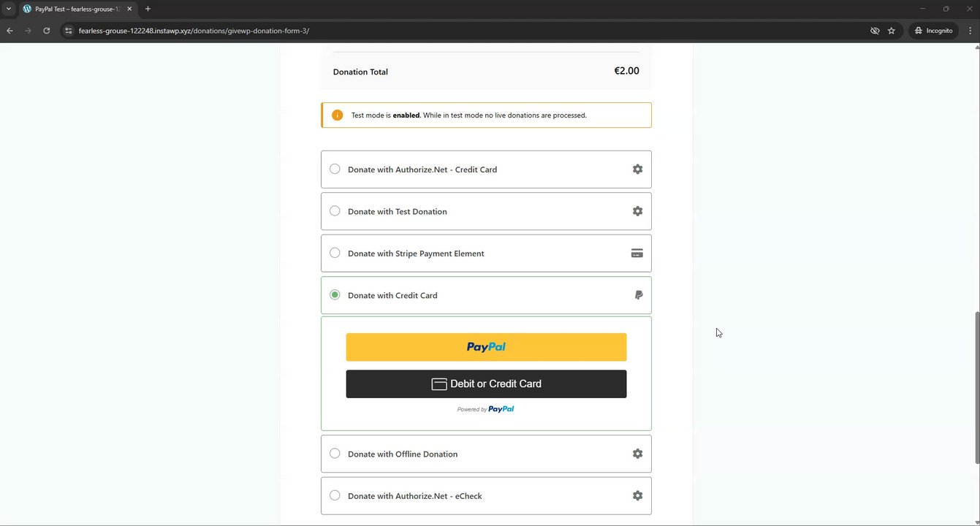The width and height of the screenshot is (980, 526).
Task: Open the Incognito profile indicator
Action: (933, 31)
